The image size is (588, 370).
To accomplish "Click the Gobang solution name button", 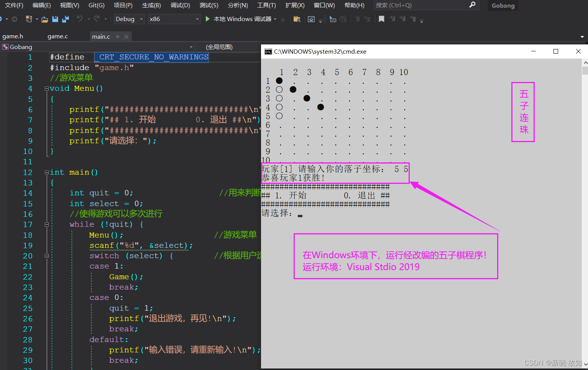I will [503, 5].
